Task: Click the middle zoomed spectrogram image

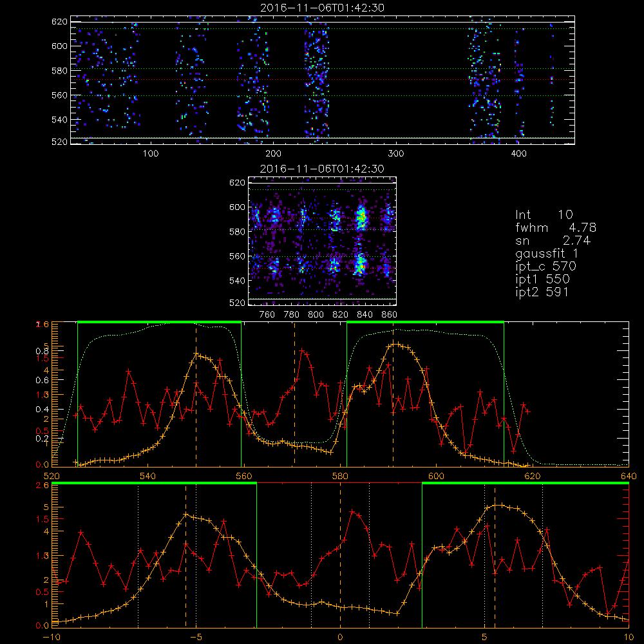Action: tap(323, 241)
